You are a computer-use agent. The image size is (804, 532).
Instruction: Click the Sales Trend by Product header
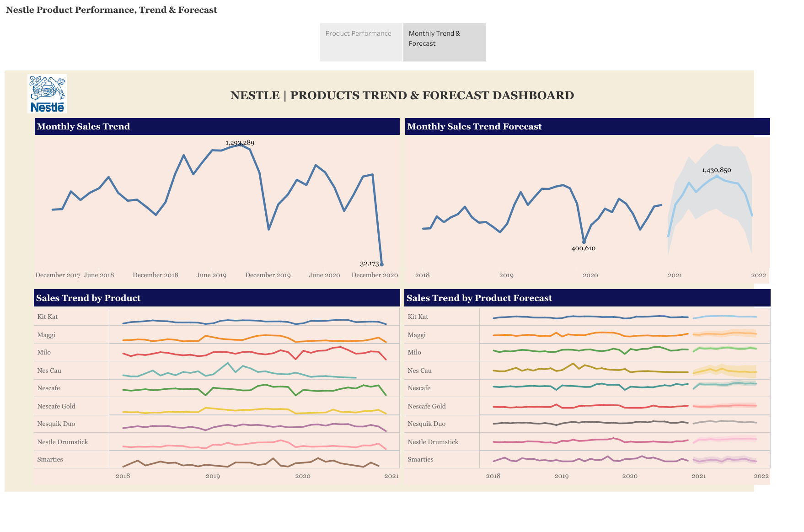click(88, 298)
